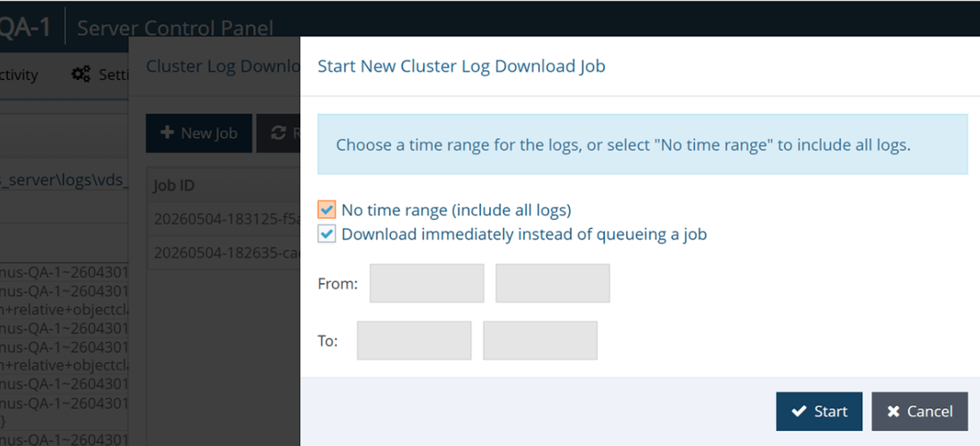Click the X icon on Cancel button
The image size is (980, 446).
(x=894, y=411)
